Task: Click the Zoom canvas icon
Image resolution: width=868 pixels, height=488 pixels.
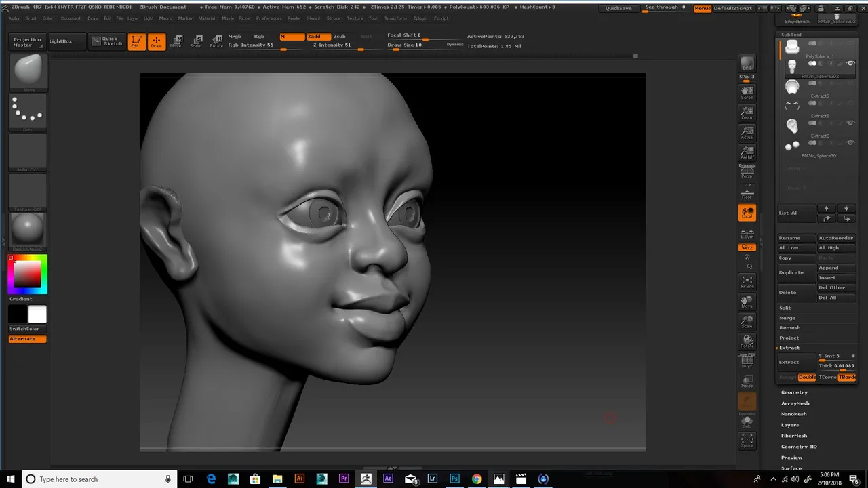Action: (747, 113)
